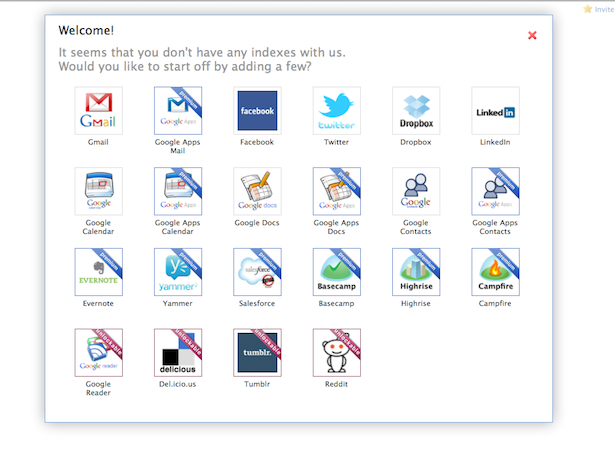Image resolution: width=615 pixels, height=450 pixels.
Task: Click the 'LinkedIn' caption text
Action: [495, 142]
